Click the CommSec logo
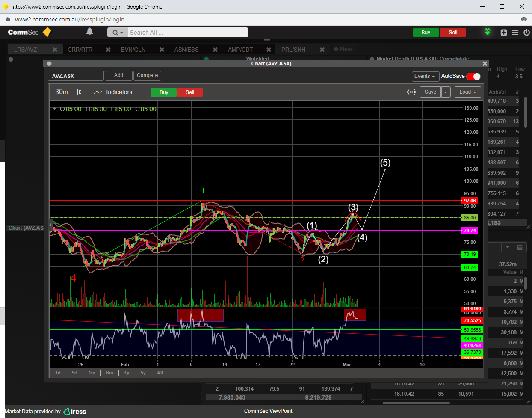This screenshot has width=532, height=418. [29, 32]
